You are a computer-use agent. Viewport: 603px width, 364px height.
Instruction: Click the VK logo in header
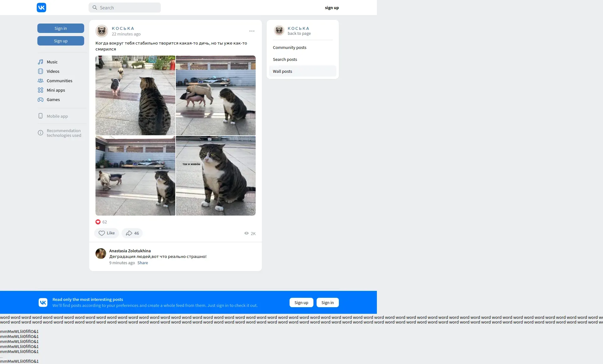[x=41, y=8]
